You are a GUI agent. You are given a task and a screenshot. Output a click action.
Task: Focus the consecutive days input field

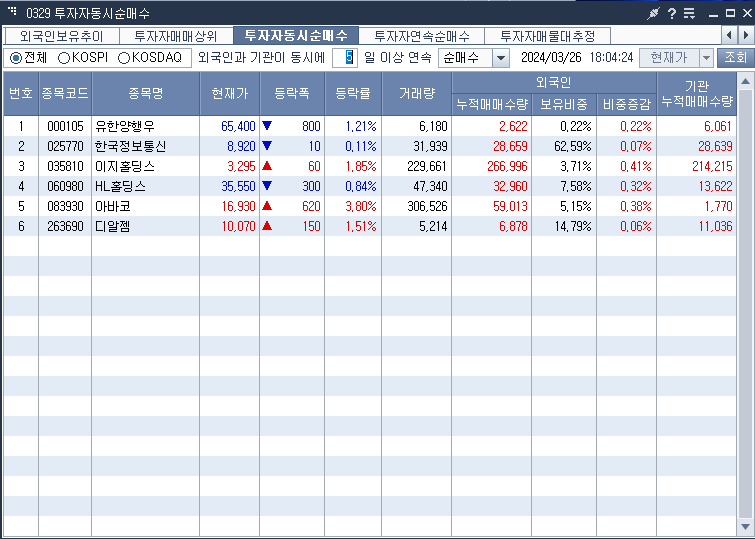[345, 58]
